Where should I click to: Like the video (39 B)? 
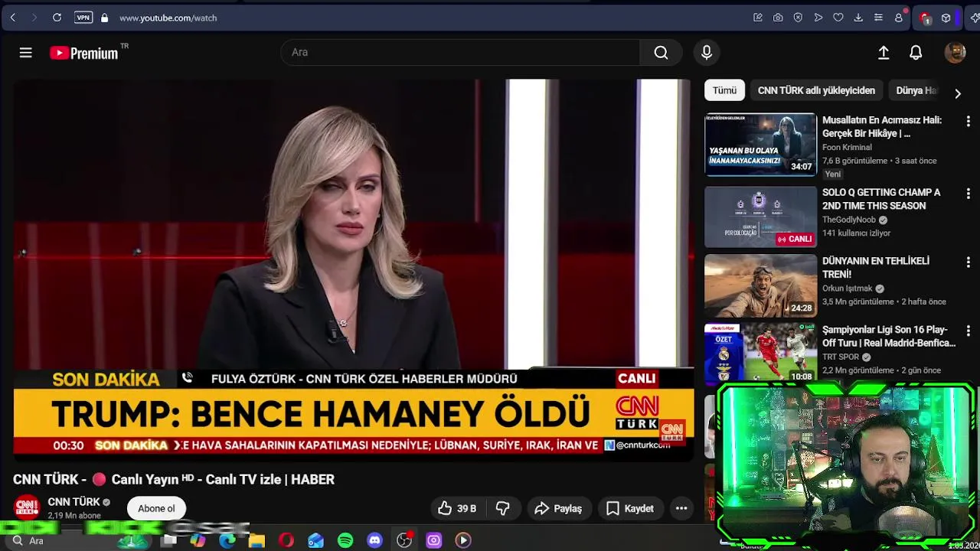[458, 508]
